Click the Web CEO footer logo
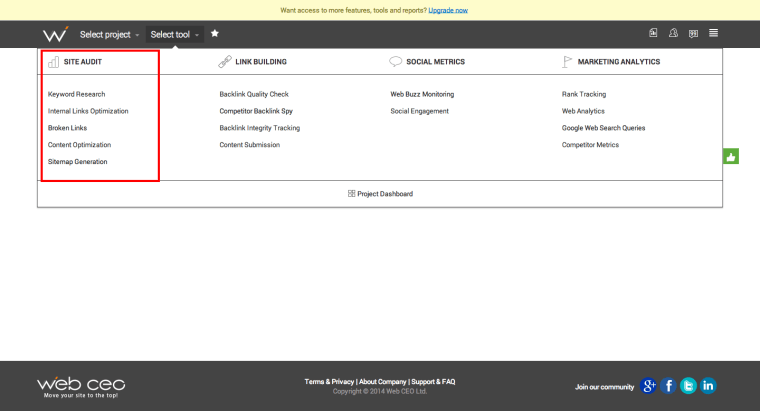The width and height of the screenshot is (760, 411). (81, 387)
